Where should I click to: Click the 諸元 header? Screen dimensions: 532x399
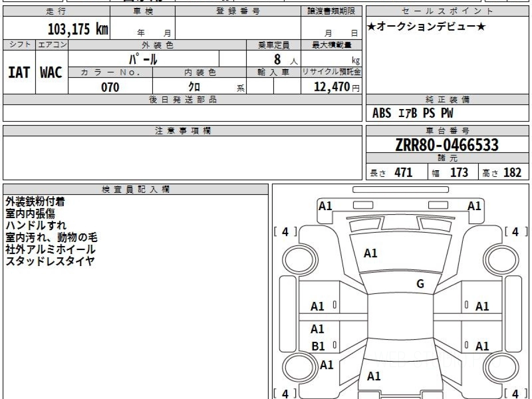(x=448, y=158)
